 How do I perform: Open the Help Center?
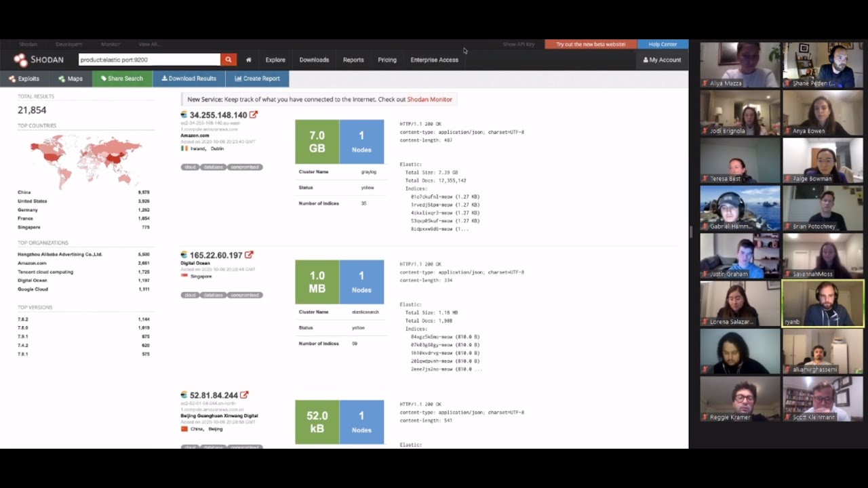tap(663, 44)
